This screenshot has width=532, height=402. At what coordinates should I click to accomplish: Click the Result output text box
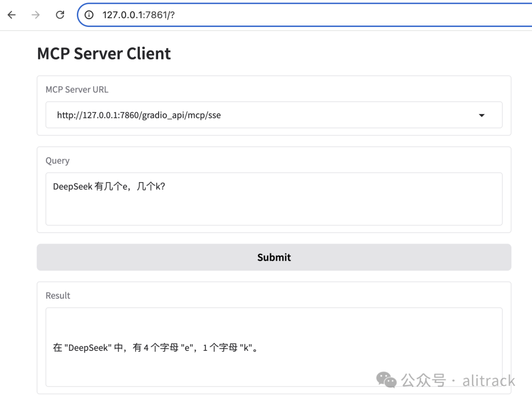274,347
